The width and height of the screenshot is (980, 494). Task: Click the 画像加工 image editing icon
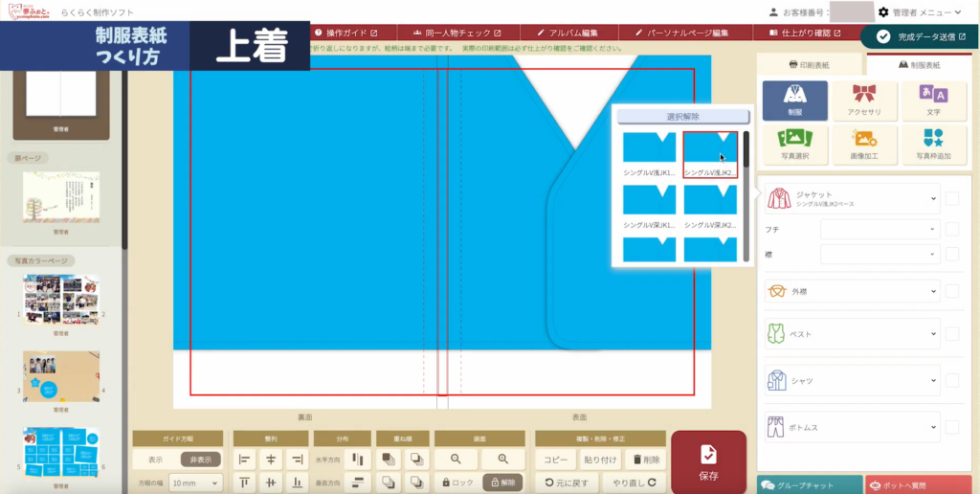864,144
